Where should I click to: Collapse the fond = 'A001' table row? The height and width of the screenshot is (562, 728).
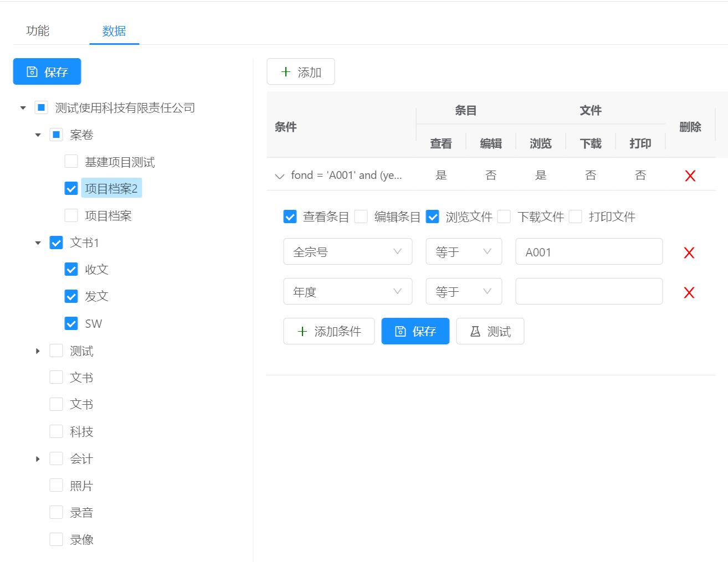[x=279, y=176]
